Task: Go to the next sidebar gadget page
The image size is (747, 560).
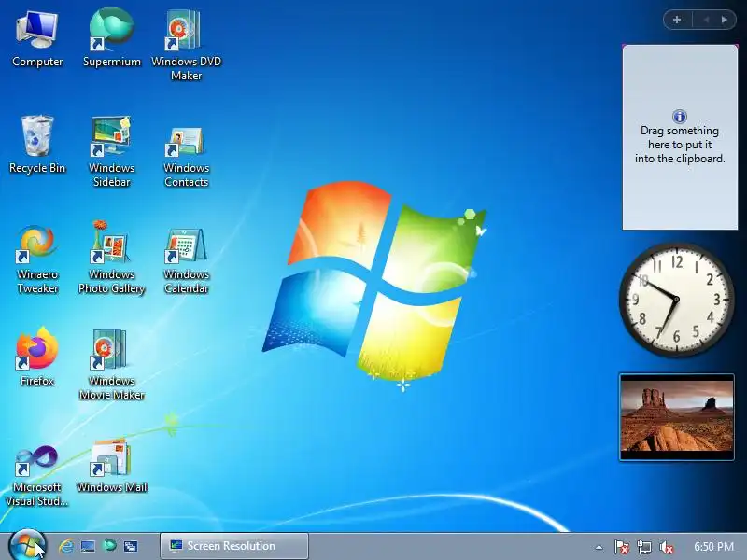Action: click(x=725, y=20)
